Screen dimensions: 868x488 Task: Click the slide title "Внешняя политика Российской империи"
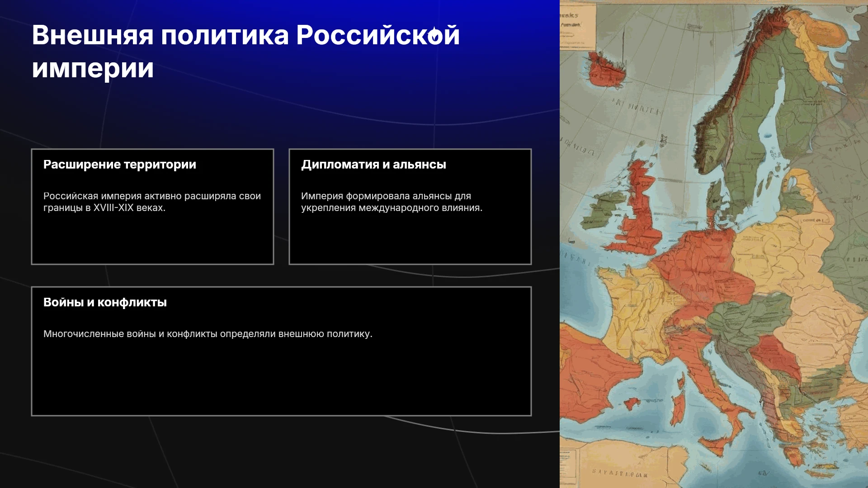(x=245, y=52)
